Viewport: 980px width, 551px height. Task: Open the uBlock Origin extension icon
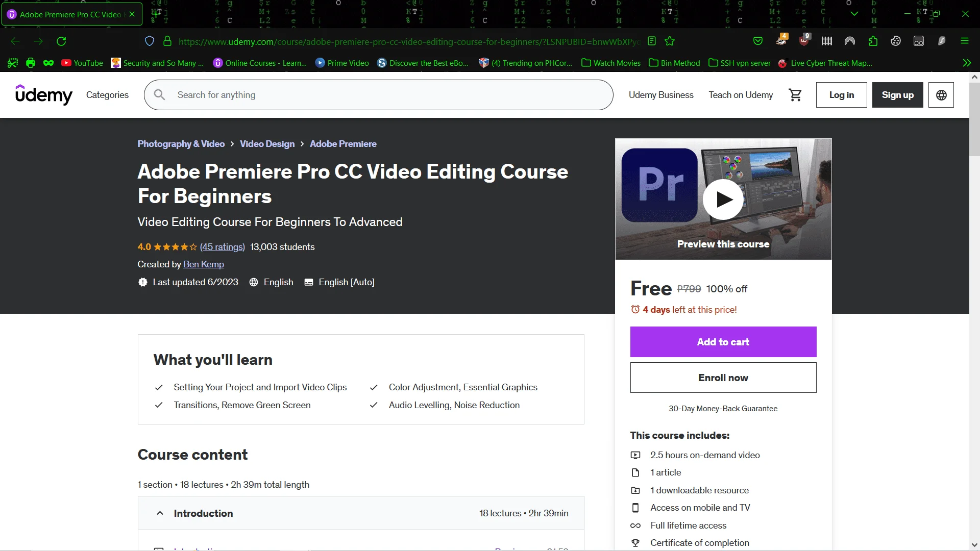(804, 40)
